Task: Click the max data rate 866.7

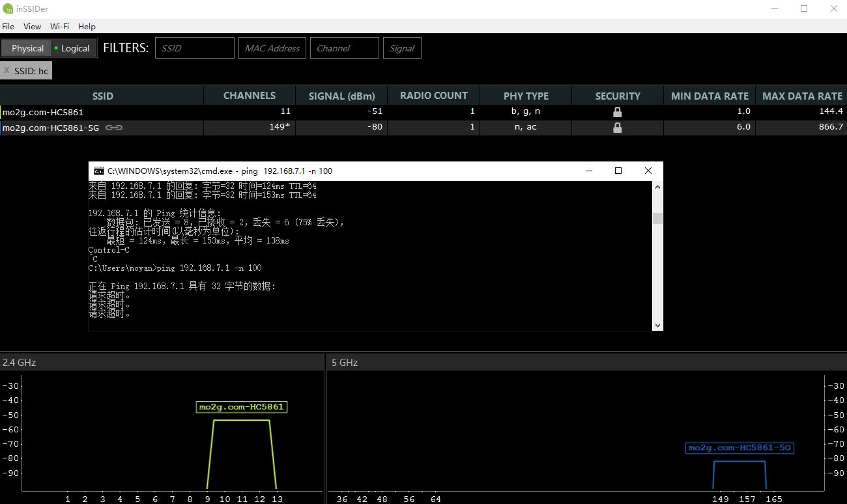Action: (830, 127)
